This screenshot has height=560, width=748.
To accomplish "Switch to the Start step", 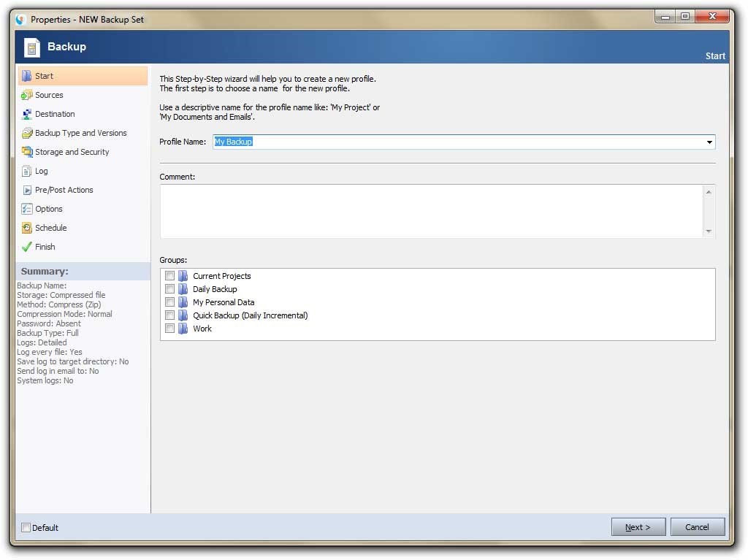I will coord(44,76).
